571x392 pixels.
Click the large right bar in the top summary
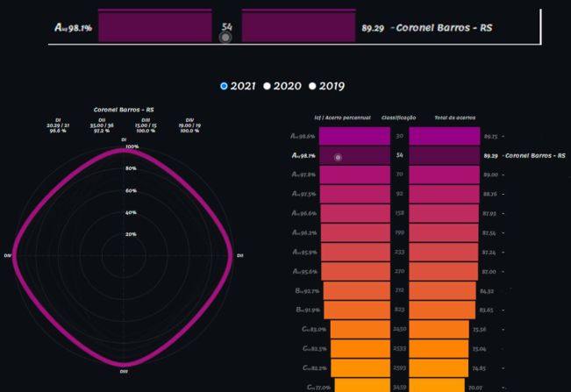tap(298, 25)
